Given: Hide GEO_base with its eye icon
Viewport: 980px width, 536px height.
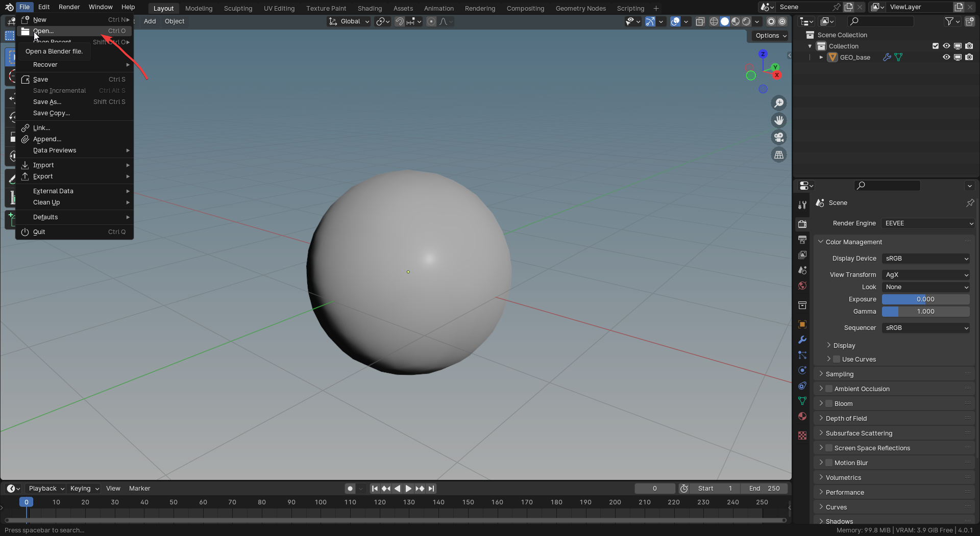Looking at the screenshot, I should [946, 57].
